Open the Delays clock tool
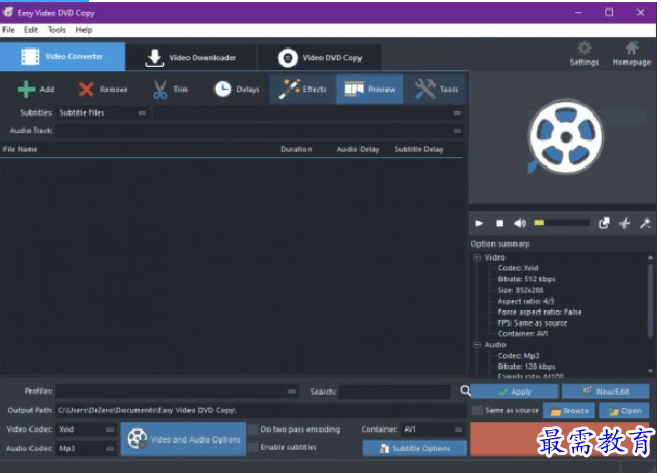This screenshot has width=661, height=473. (236, 89)
